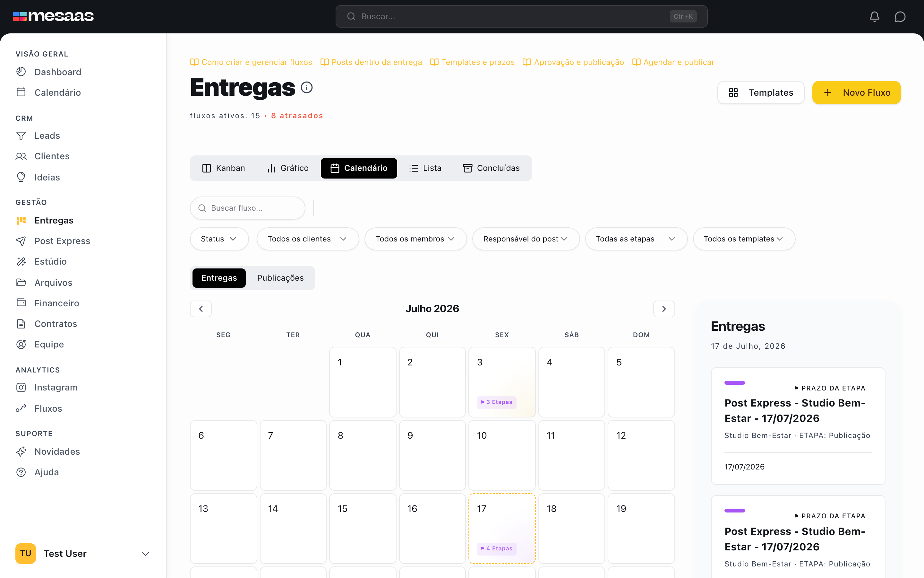Open Posts dentro da entrega guide
The height and width of the screenshot is (578, 924).
click(x=371, y=62)
